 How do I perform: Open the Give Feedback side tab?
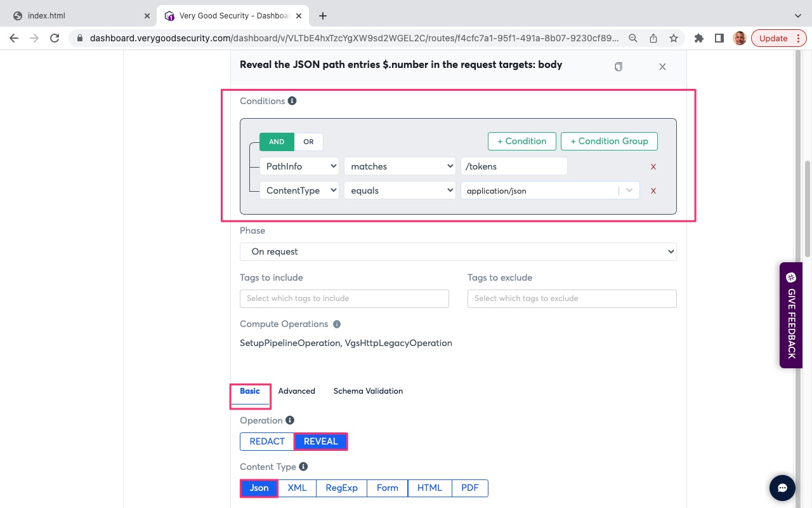791,316
